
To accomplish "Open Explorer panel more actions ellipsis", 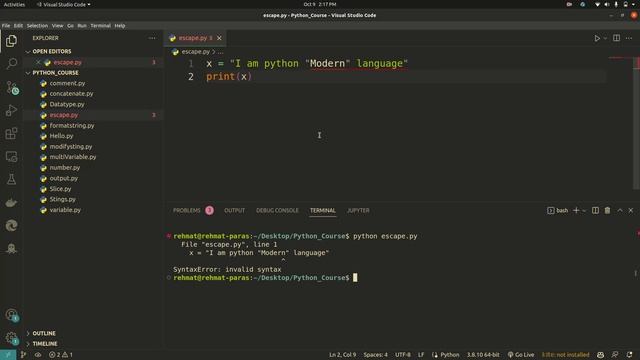I will click(x=152, y=38).
